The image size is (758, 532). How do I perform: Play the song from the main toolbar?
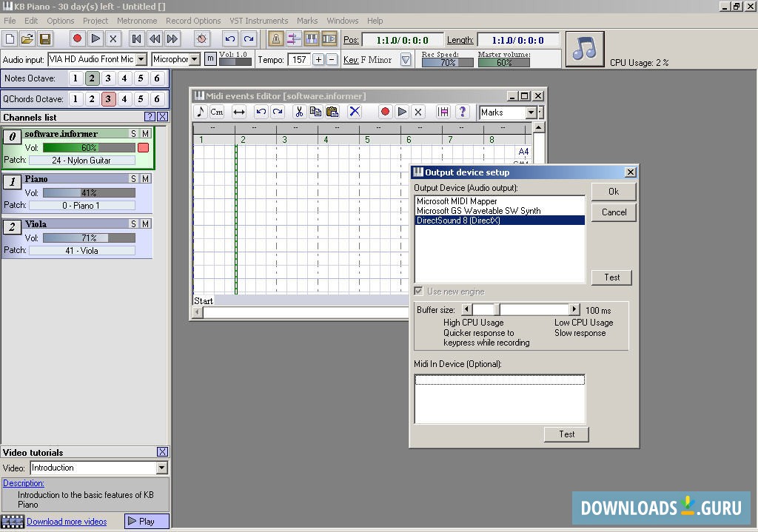pos(95,38)
